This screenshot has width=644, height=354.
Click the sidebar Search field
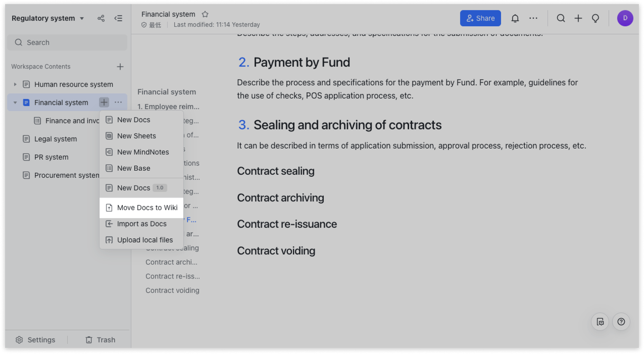[x=67, y=42]
